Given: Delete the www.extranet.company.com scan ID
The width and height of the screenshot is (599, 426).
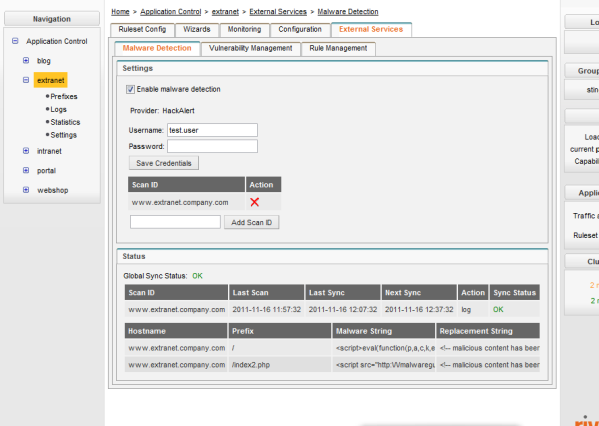Looking at the screenshot, I should (x=254, y=202).
